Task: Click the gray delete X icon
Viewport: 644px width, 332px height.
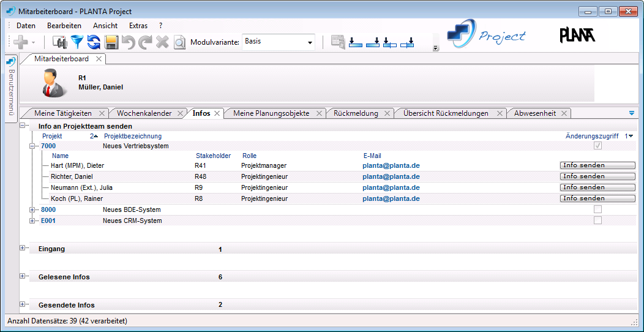Action: pos(162,42)
